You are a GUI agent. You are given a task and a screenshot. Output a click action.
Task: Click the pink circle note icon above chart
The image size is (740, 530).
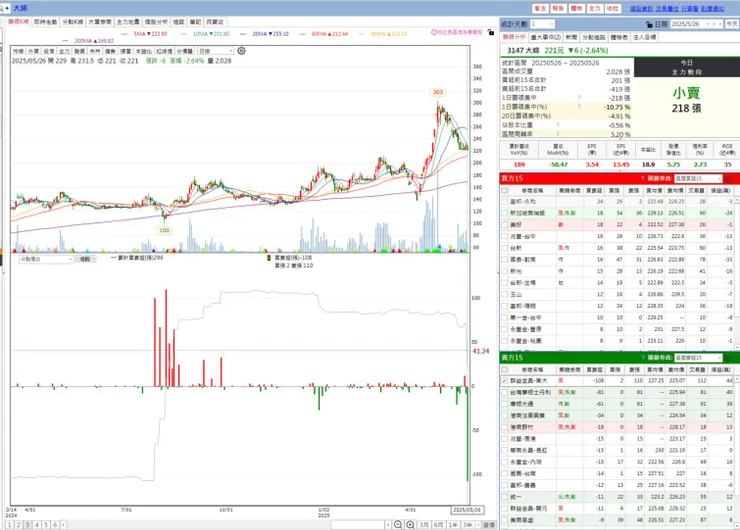[x=434, y=32]
